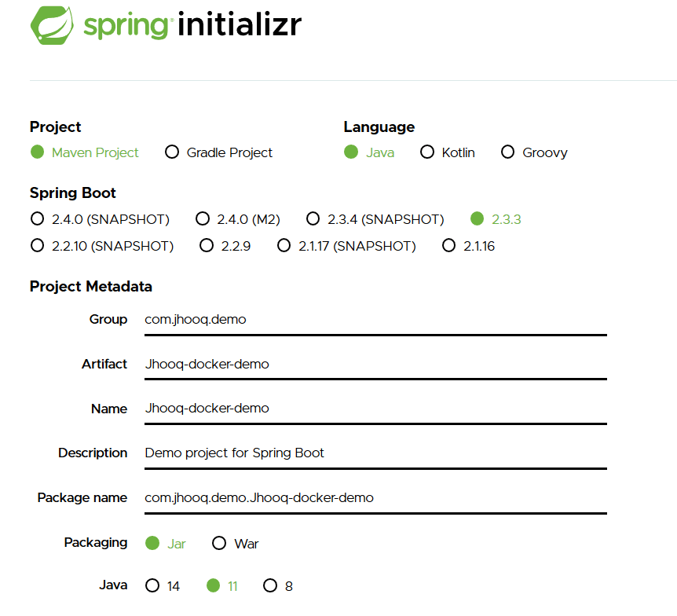Select Spring Boot 2.3.4 (SNAPSHOT)

click(313, 219)
